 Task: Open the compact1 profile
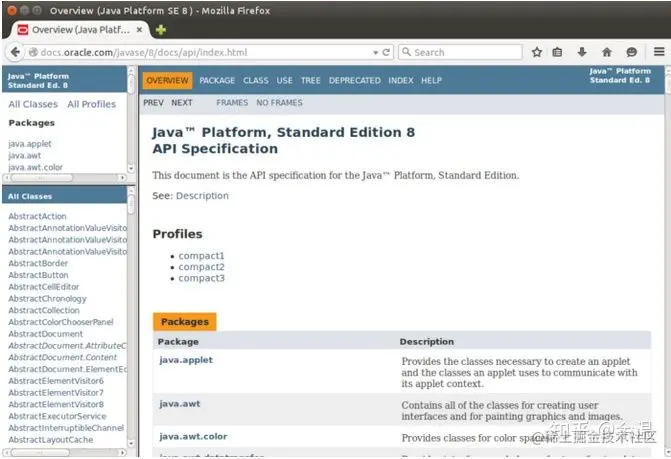(201, 256)
